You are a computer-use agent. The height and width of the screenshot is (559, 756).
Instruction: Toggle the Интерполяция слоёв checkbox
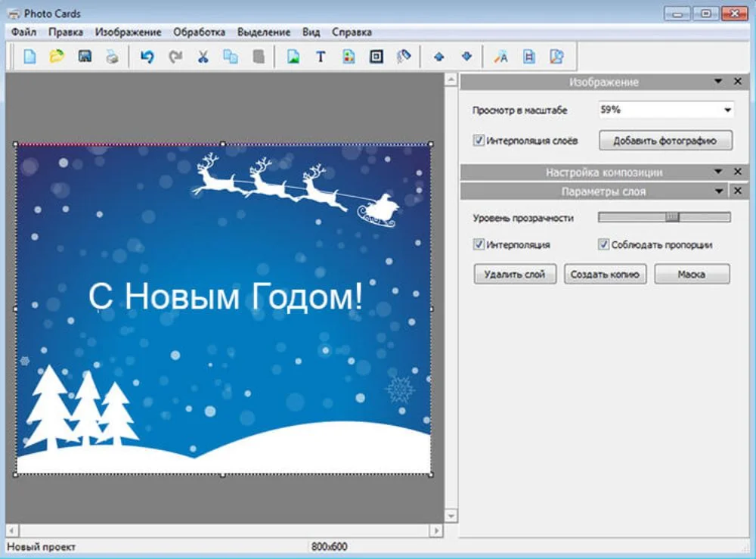479,141
